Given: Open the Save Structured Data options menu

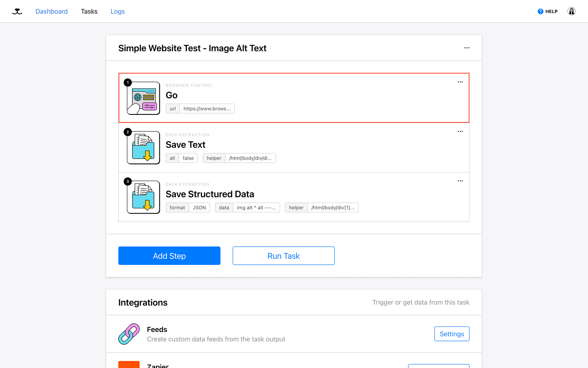Looking at the screenshot, I should [460, 181].
